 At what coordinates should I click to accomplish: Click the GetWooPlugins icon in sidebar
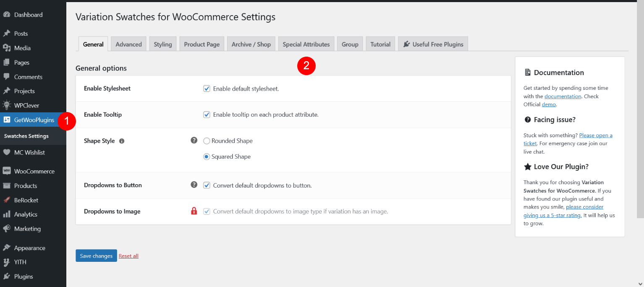7,120
